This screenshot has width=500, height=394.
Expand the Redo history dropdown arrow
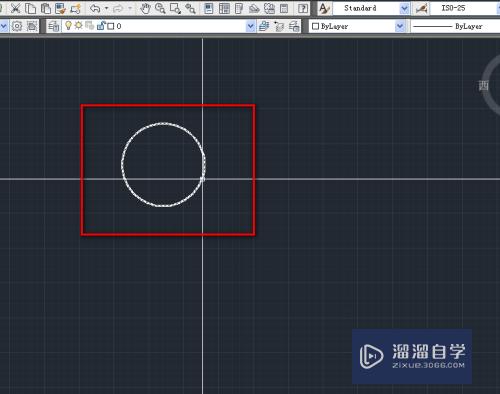tap(130, 8)
